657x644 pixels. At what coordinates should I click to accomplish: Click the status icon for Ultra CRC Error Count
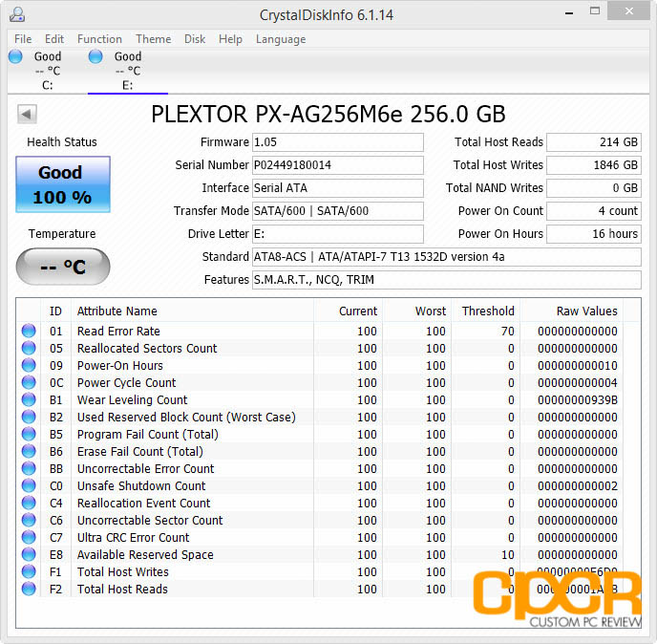point(29,537)
